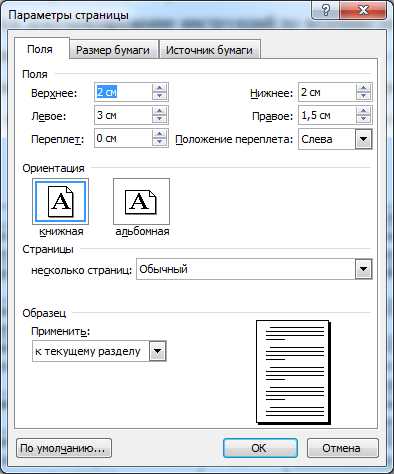
Task: Click the page preview thumbnail in Образец
Action: tap(293, 372)
